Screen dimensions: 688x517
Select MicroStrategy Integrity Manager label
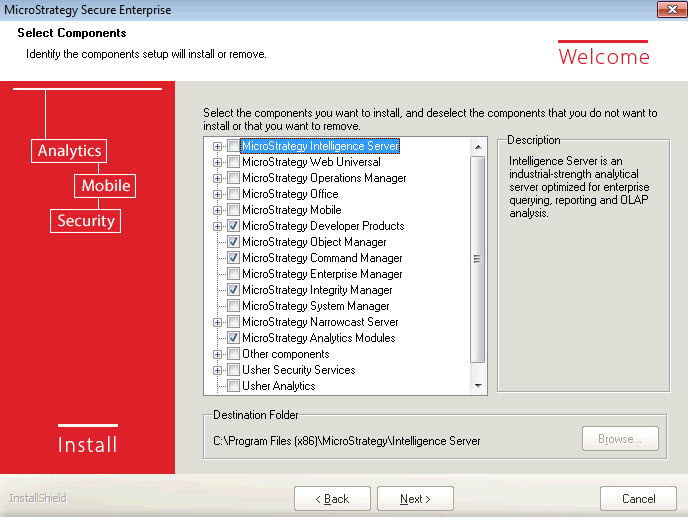click(317, 290)
